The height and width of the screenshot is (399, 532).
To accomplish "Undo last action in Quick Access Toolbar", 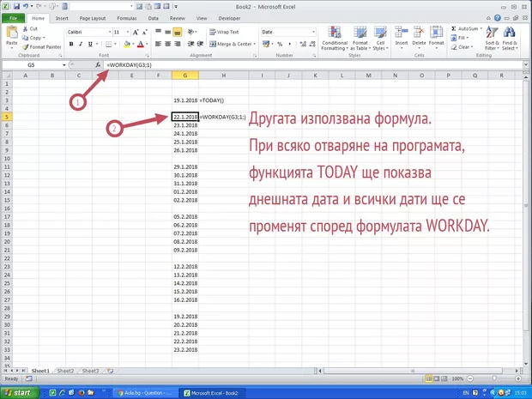I will tap(26, 7).
